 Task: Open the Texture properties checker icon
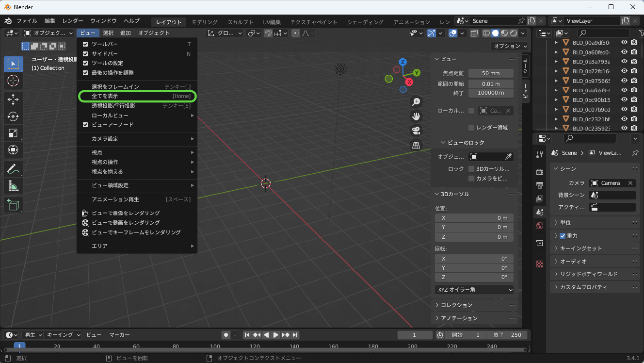pos(540,264)
